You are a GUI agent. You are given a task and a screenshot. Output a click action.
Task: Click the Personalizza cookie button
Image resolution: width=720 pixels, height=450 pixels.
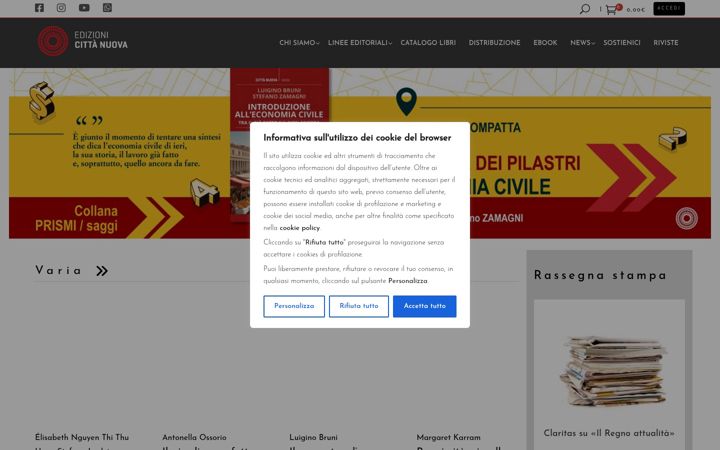(x=294, y=306)
